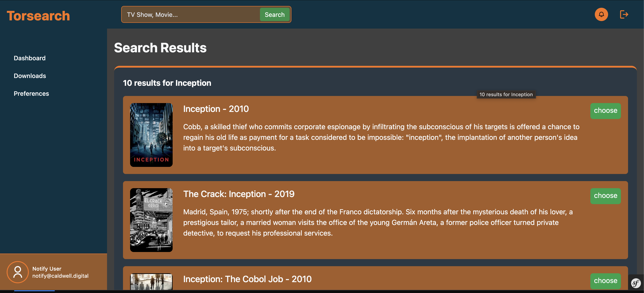Click the user avatar icon
This screenshot has height=293, width=644.
pyautogui.click(x=18, y=272)
